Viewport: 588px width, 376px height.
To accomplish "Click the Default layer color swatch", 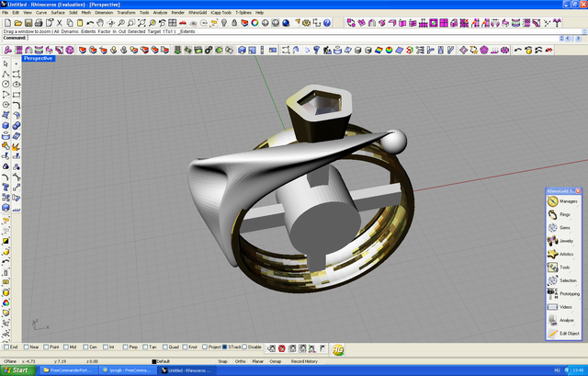I will coord(154,361).
